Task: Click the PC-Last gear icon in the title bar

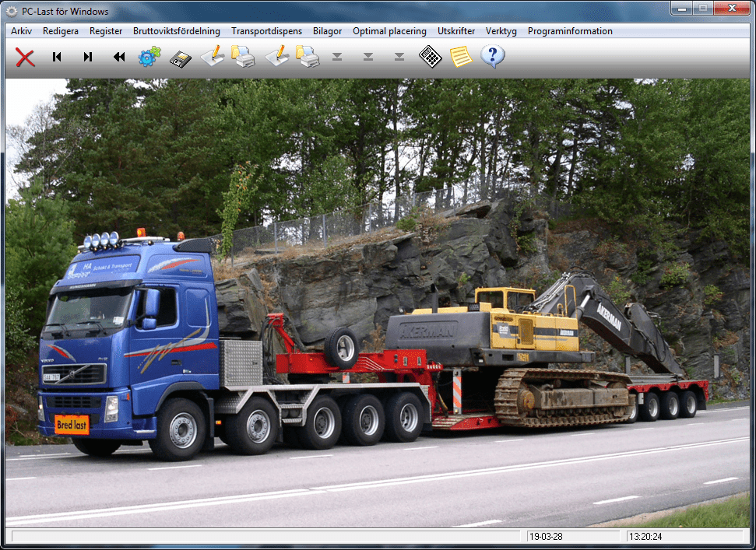Action: (x=12, y=11)
